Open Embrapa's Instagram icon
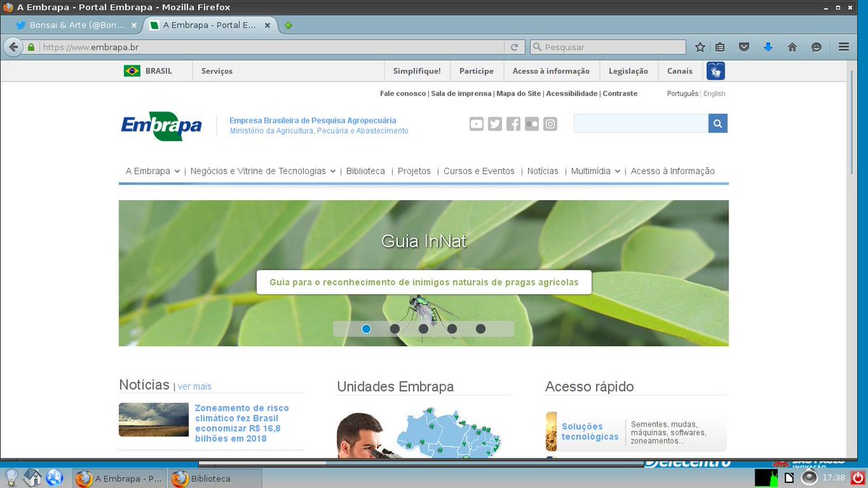This screenshot has width=868, height=488. coord(550,124)
